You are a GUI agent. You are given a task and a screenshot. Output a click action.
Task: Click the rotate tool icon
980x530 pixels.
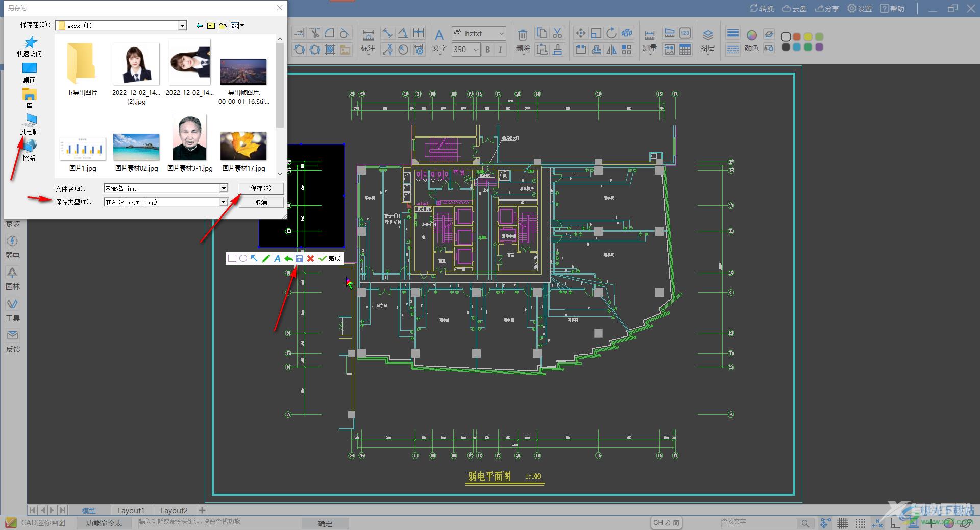[611, 33]
